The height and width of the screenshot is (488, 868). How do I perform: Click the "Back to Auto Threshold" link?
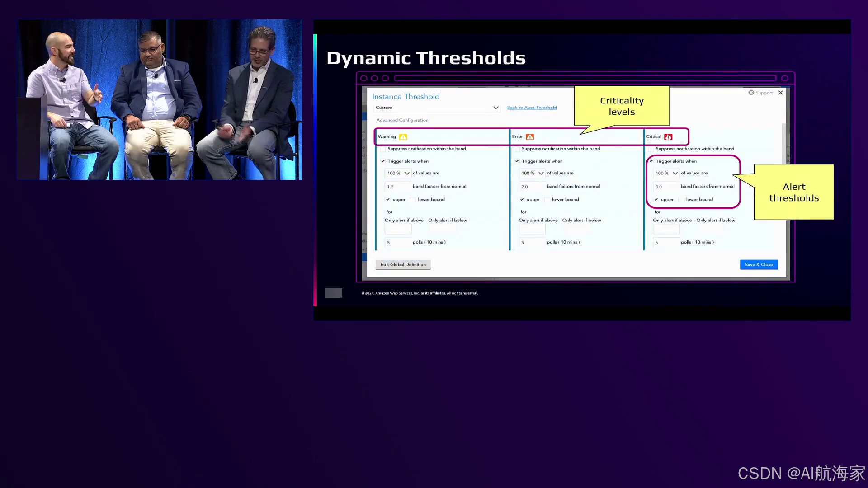[x=532, y=108]
